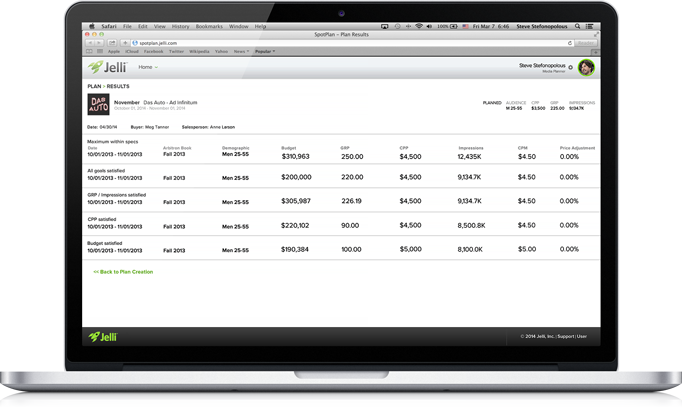Expand the News bookmarks dropdown
This screenshot has width=682, height=407.
click(x=241, y=51)
